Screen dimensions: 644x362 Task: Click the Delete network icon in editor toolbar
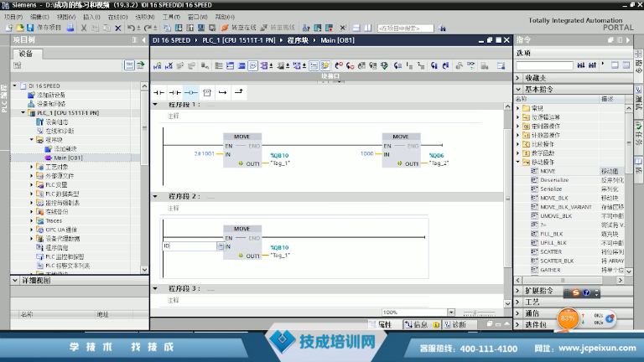[169, 65]
